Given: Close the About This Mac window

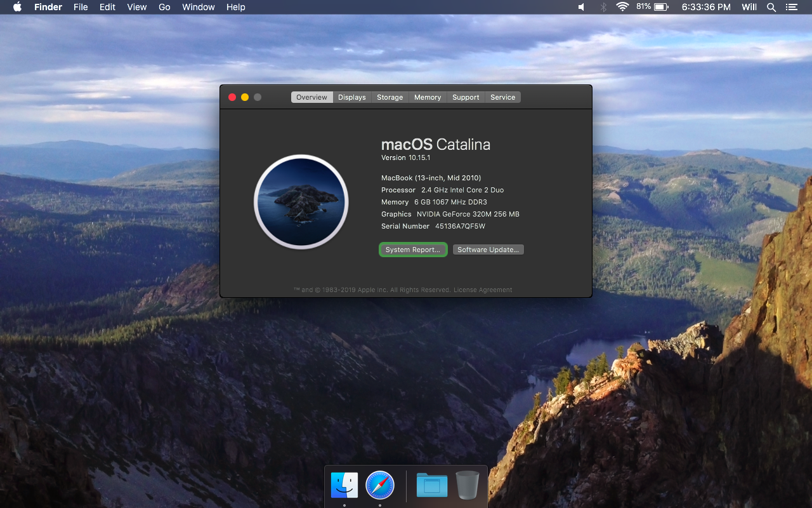Looking at the screenshot, I should 232,97.
